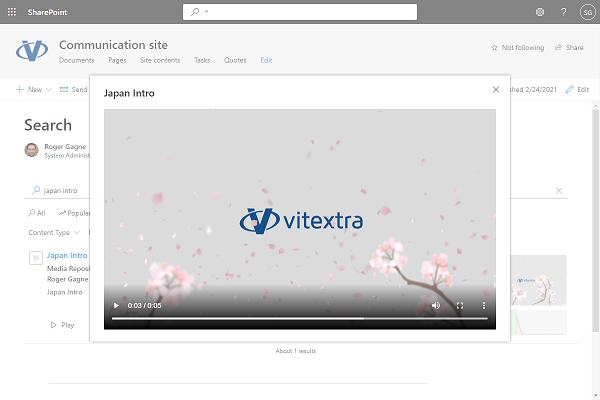Open the Tasks navigation item

(202, 60)
